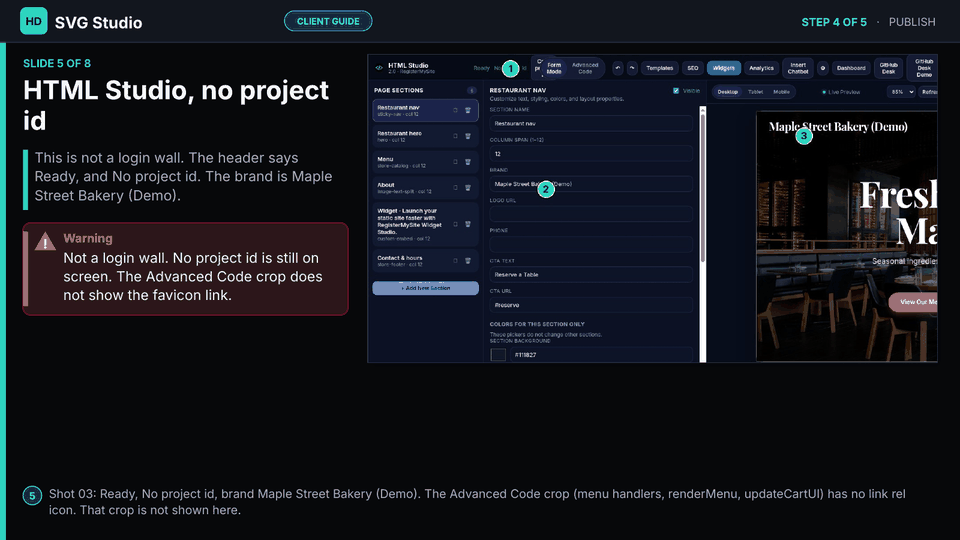
Task: Click the CLIENT GUIDE pill button
Action: pyautogui.click(x=328, y=21)
